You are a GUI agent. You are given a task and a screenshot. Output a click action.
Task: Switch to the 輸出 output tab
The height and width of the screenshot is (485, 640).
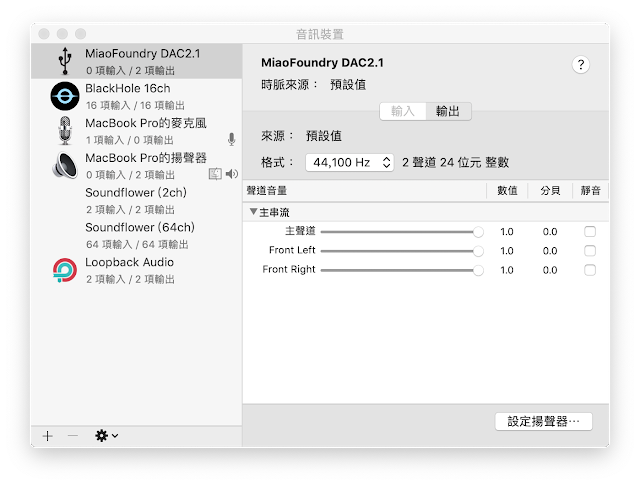tap(448, 111)
